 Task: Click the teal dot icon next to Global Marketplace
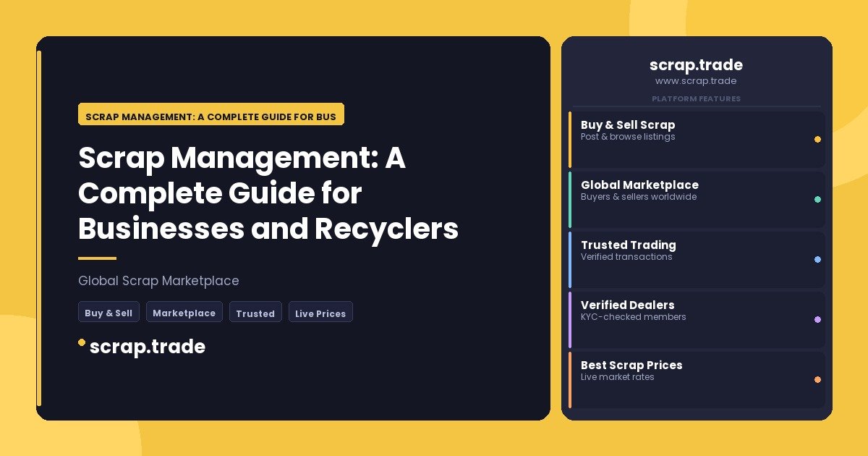point(817,199)
